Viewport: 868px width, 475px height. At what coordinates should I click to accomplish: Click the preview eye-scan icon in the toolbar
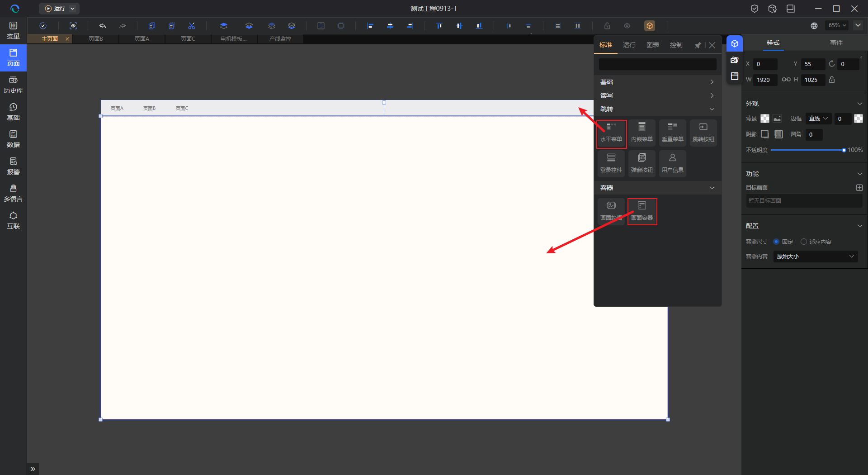[73, 26]
